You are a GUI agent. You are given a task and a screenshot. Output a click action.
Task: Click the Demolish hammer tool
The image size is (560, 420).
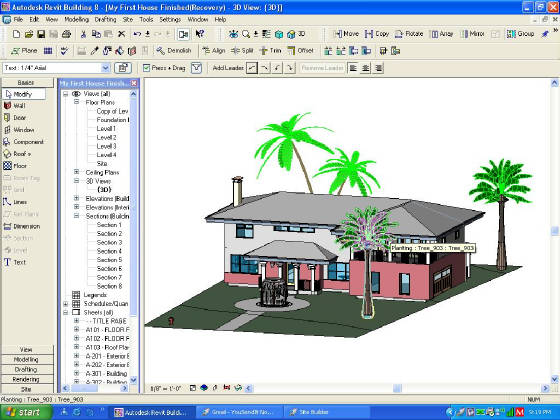pyautogui.click(x=174, y=51)
